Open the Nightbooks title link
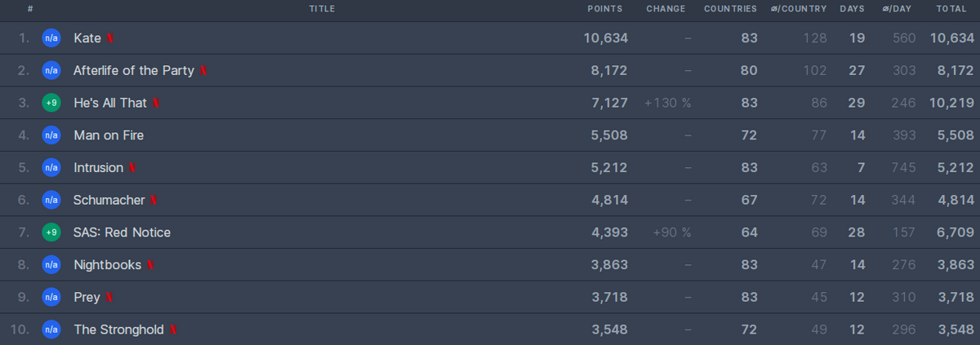This screenshot has height=345, width=980. pos(107,265)
